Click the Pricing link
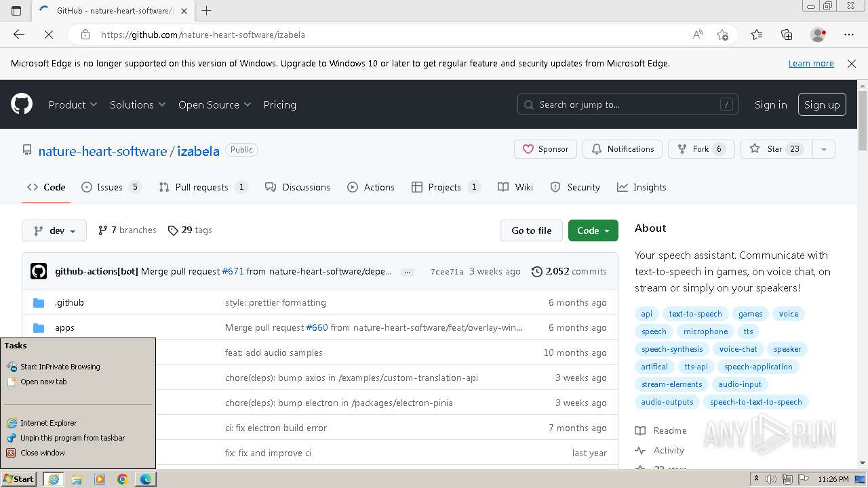Viewport: 868px width, 488px height. click(x=280, y=104)
